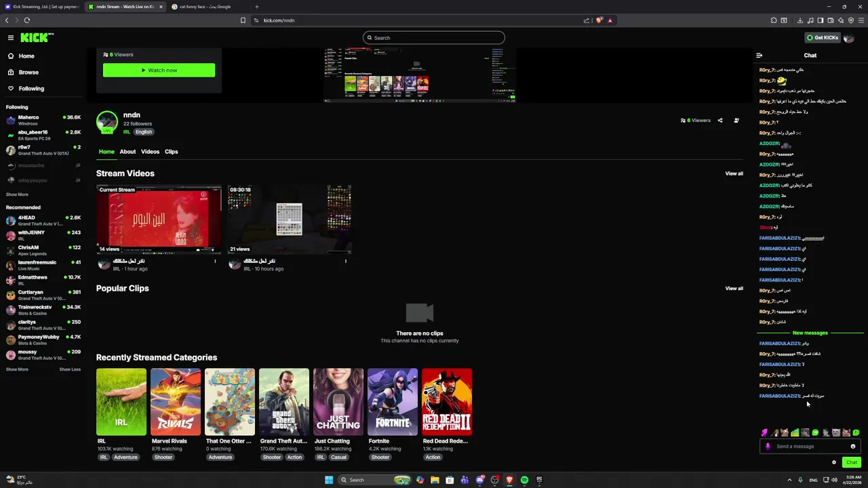This screenshot has height=488, width=868.
Task: Expand followed channels with Show More
Action: (17, 195)
